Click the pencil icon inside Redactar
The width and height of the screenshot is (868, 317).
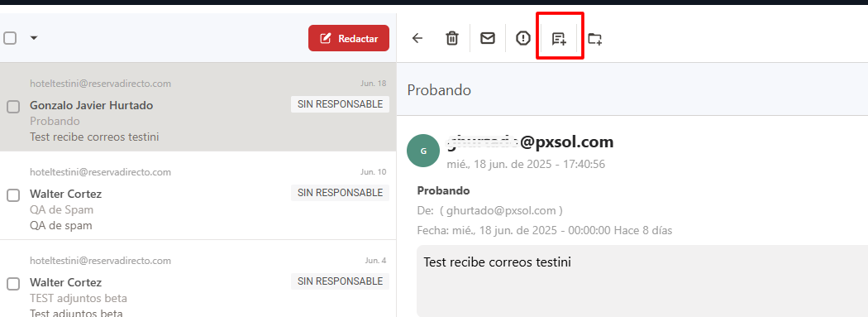[326, 38]
